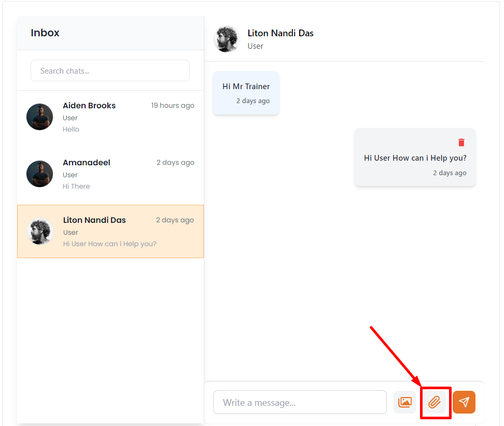504x426 pixels.
Task: Click the "Hello" message preview
Action: (71, 130)
